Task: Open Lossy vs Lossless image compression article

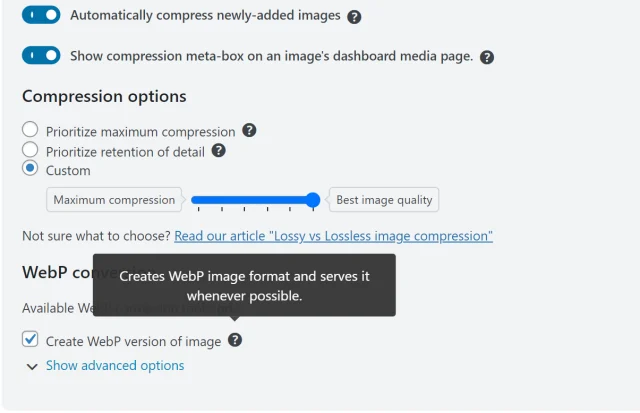Action: pyautogui.click(x=333, y=236)
